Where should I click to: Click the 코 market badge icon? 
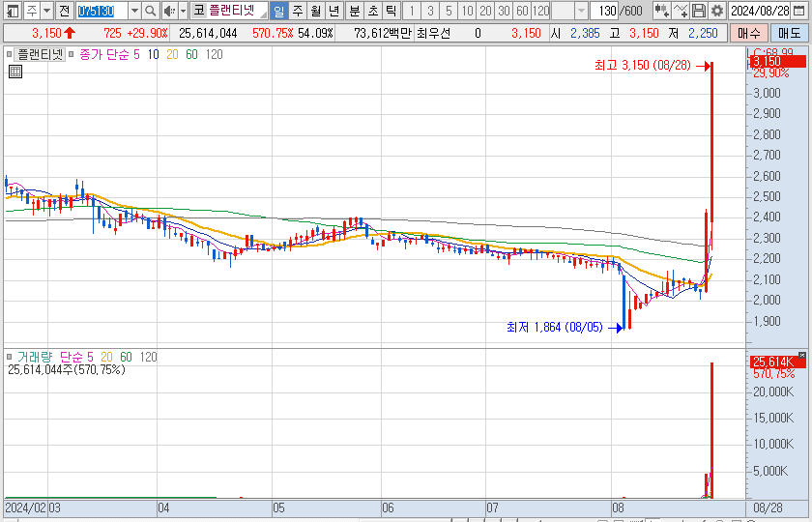click(198, 10)
